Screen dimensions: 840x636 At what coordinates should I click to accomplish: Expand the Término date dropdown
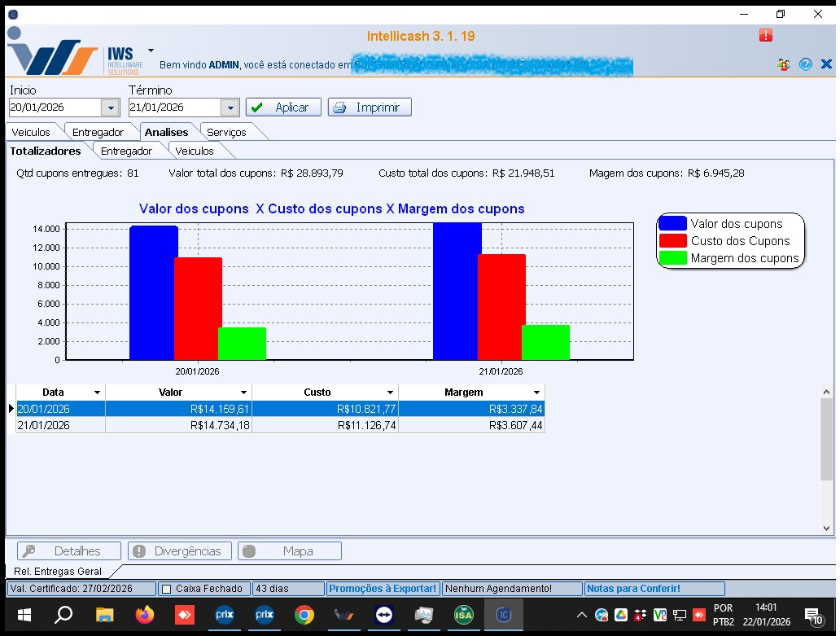(x=230, y=107)
